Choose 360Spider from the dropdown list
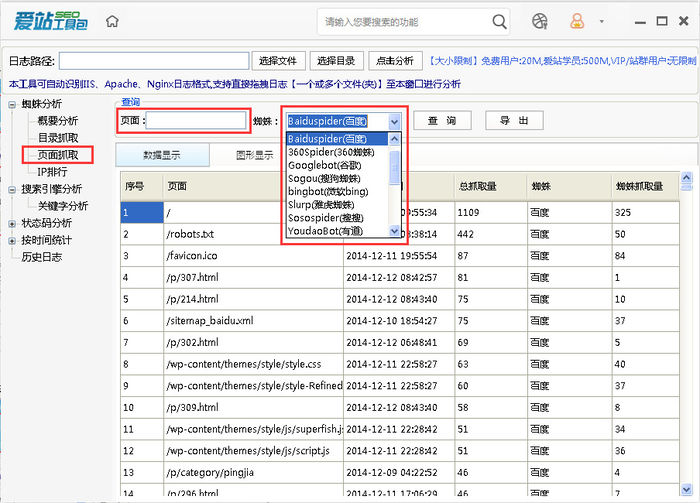This screenshot has height=503, width=700. [x=337, y=152]
